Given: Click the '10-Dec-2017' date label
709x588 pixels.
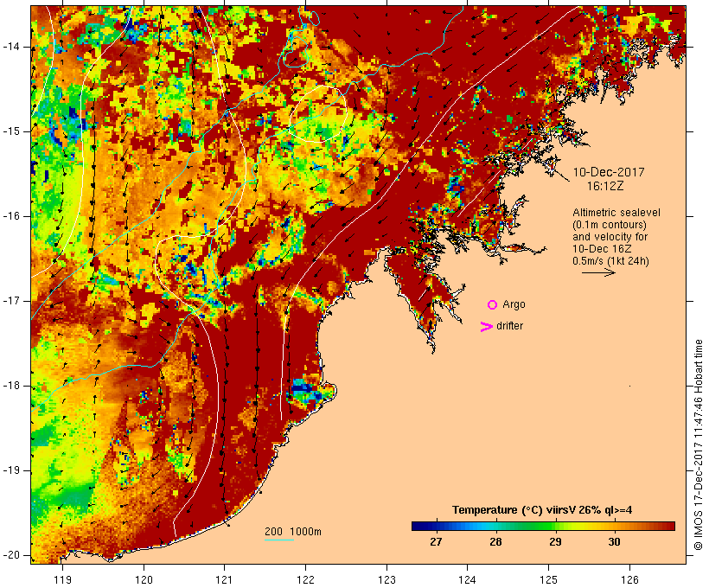Looking at the screenshot, I should pos(609,172).
